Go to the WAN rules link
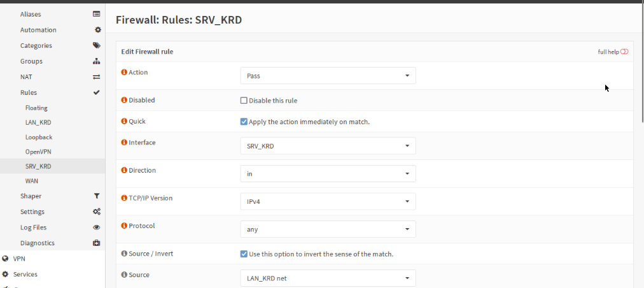644x288 pixels. 32,181
